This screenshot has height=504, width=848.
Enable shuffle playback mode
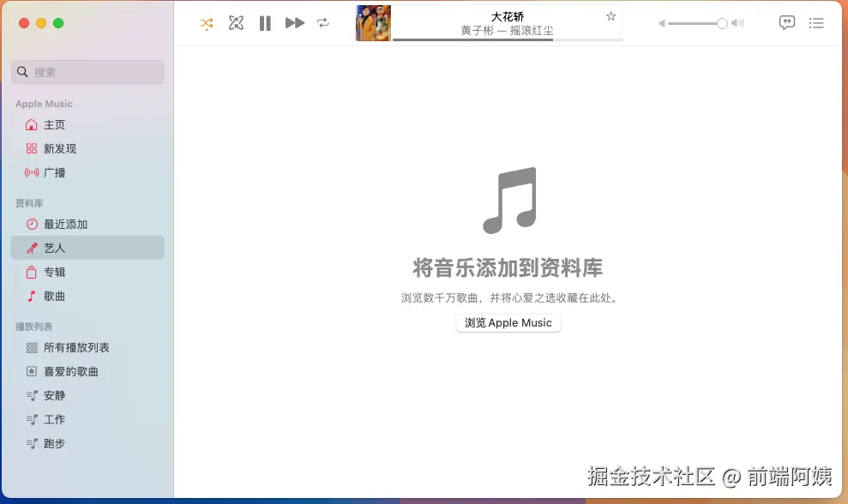click(x=207, y=23)
